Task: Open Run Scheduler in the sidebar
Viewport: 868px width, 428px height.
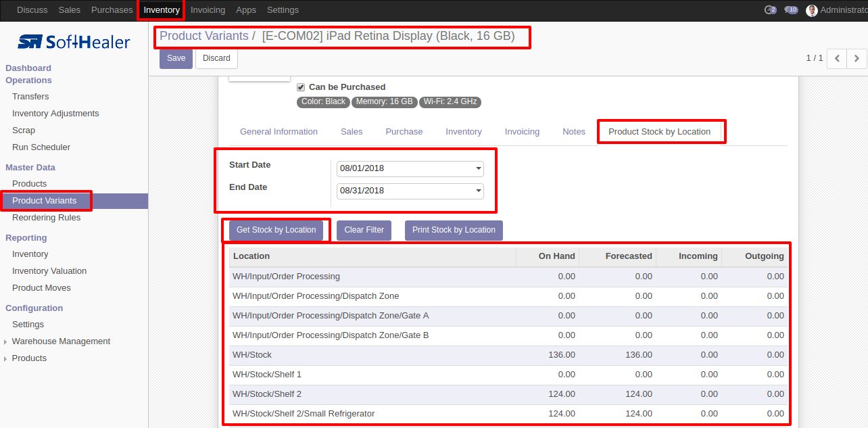Action: [41, 147]
